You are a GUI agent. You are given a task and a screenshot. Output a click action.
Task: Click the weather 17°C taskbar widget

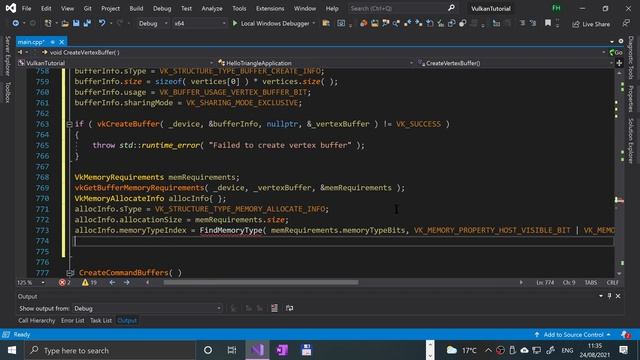point(462,350)
